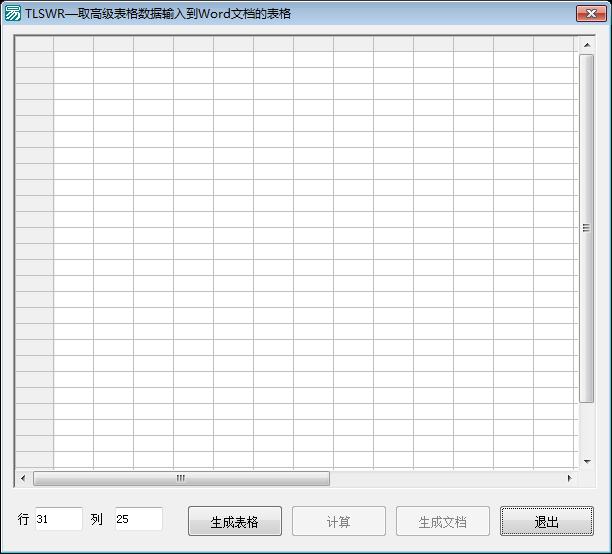
Task: Click the horizontal scrollbar thumb
Action: (181, 478)
